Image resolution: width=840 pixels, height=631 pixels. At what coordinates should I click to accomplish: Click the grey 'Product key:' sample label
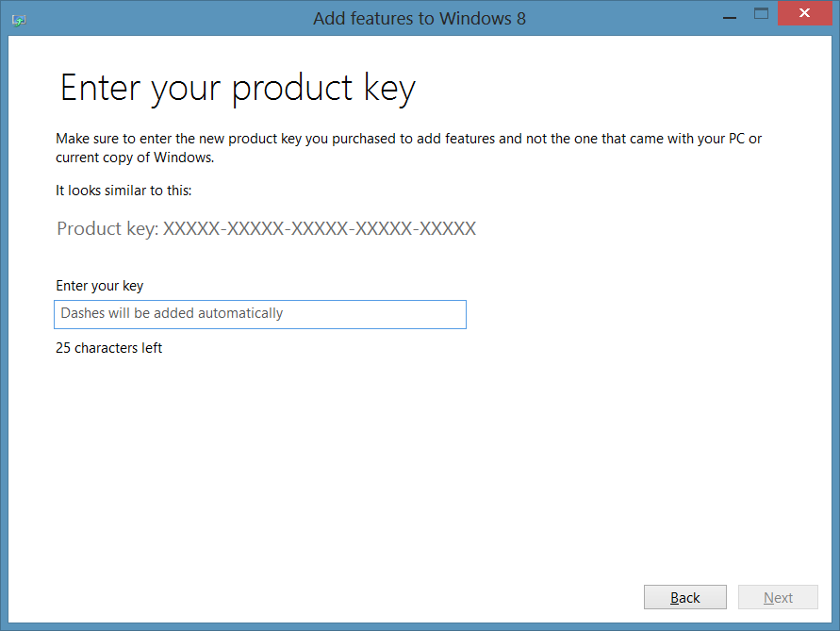[107, 229]
